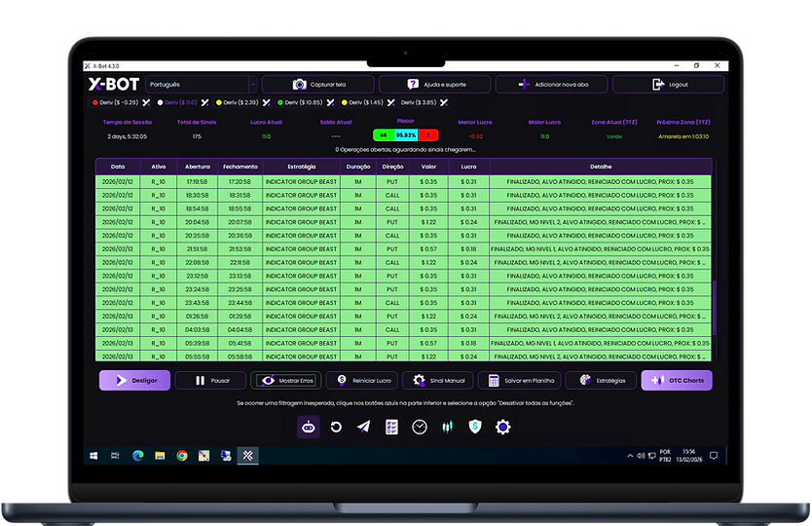Open the Português language dropdown

click(200, 85)
